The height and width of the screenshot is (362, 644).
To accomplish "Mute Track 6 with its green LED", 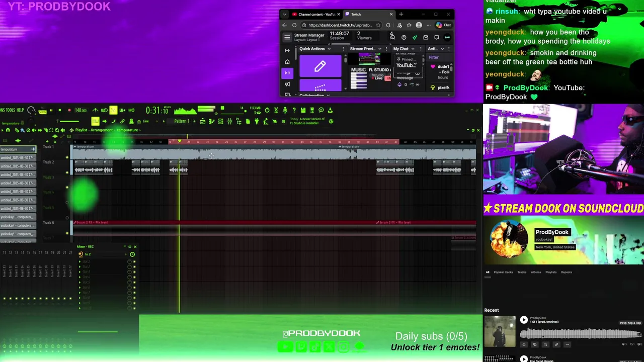I will [67, 233].
